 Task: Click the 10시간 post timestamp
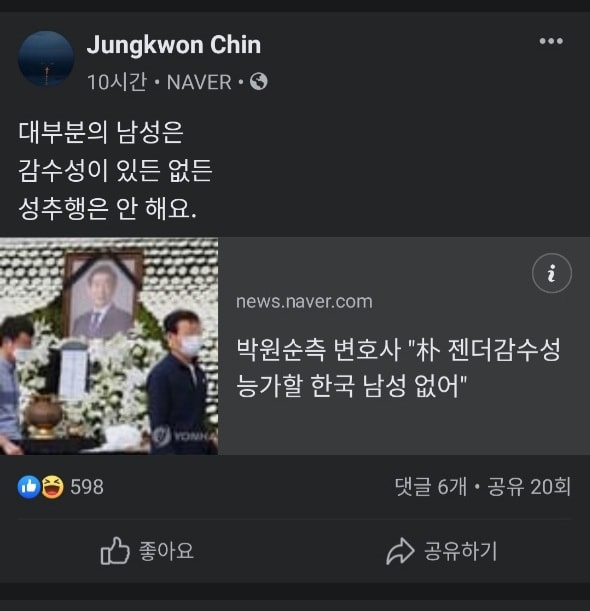[117, 82]
